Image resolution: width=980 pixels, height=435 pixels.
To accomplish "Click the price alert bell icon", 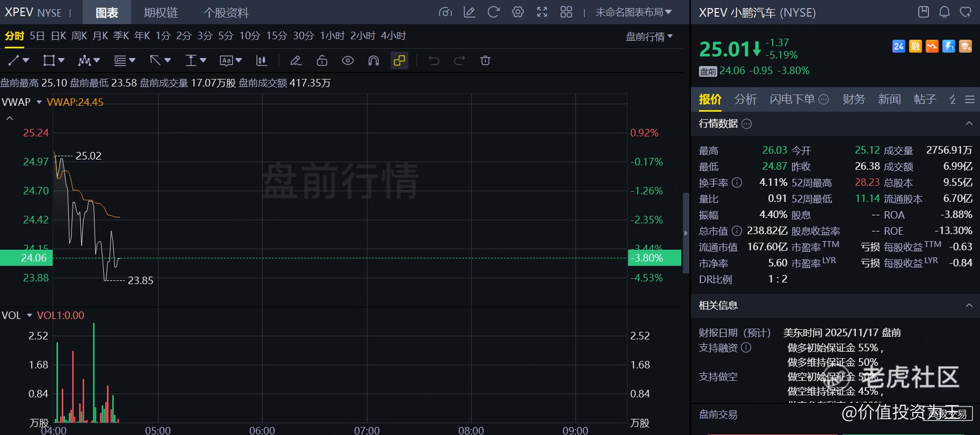I will point(944,12).
